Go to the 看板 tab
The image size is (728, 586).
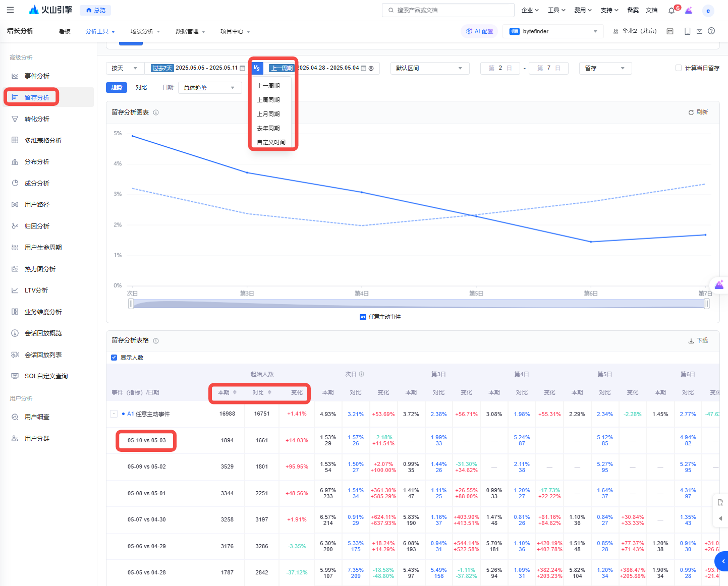(x=65, y=31)
